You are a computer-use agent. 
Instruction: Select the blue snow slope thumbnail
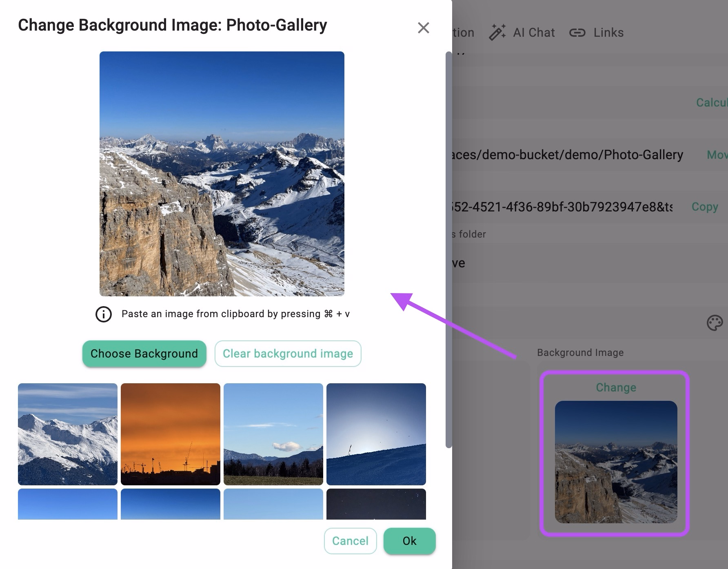[376, 434]
